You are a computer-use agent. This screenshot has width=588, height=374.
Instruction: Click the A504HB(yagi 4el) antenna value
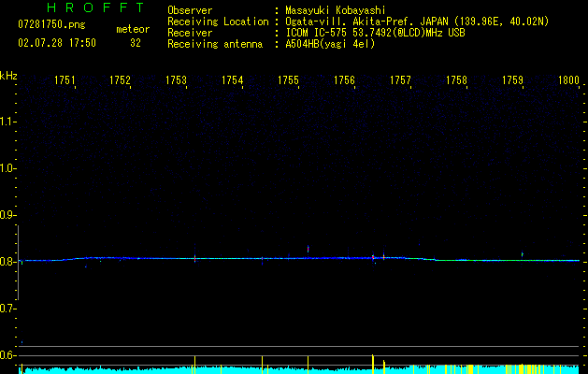330,44
